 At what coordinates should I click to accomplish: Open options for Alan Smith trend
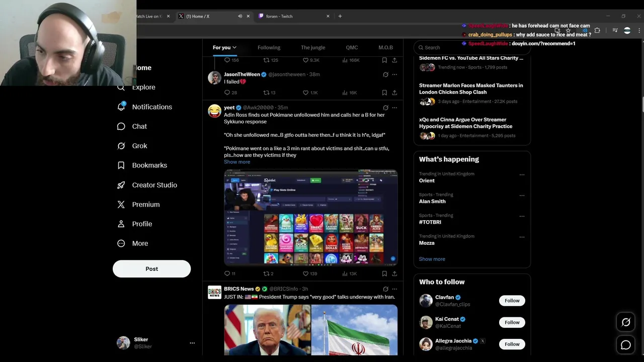(x=522, y=196)
